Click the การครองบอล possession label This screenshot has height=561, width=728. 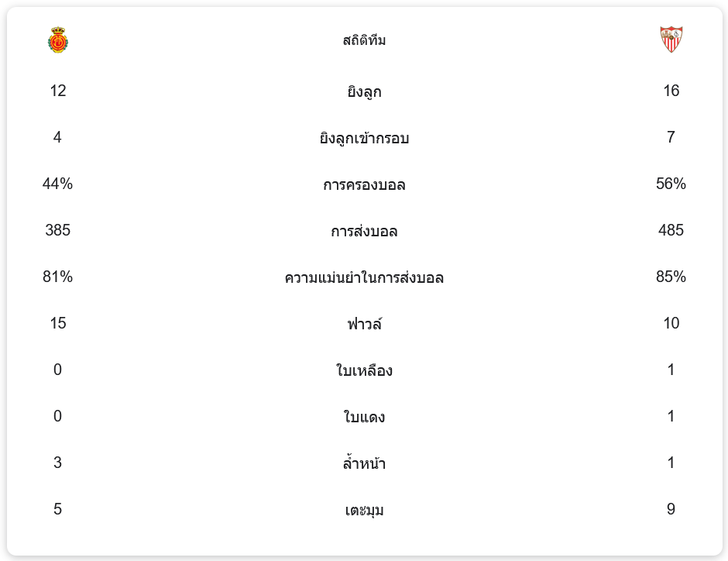pos(364,184)
